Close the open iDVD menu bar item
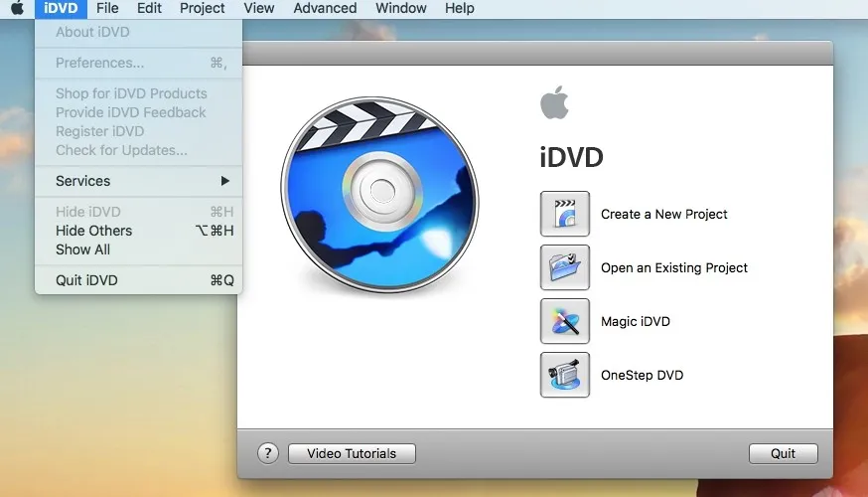The height and width of the screenshot is (497, 868). point(61,8)
